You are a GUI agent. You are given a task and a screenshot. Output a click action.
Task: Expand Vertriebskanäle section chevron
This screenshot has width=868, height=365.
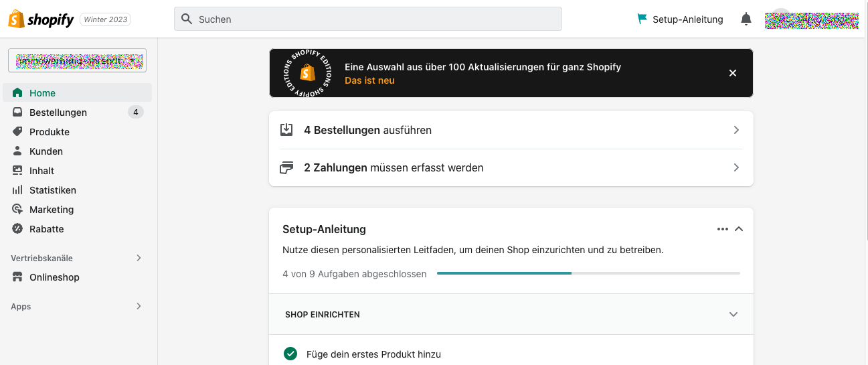tap(139, 258)
